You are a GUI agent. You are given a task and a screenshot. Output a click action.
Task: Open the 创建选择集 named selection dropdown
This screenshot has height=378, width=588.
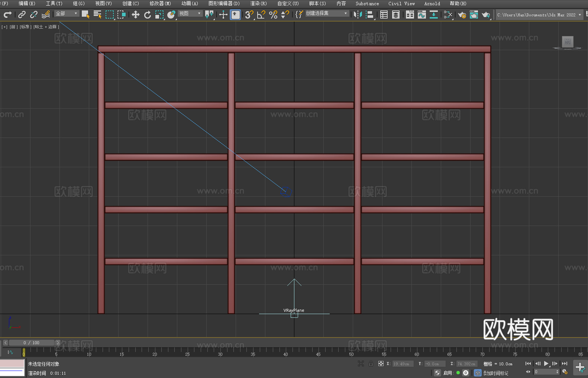pyautogui.click(x=327, y=13)
